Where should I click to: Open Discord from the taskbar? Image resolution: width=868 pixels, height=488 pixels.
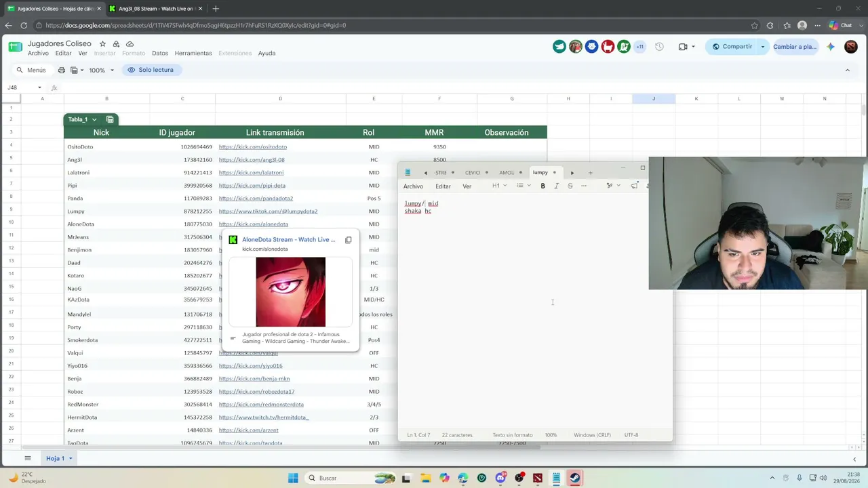point(500,478)
